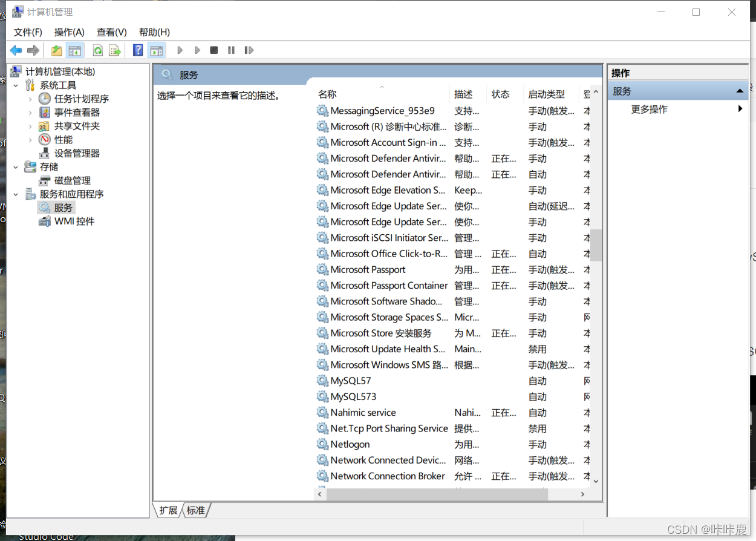Screen dimensions: 756x541
Task: Click the 共享文件夹 folder icon
Action: click(x=45, y=126)
